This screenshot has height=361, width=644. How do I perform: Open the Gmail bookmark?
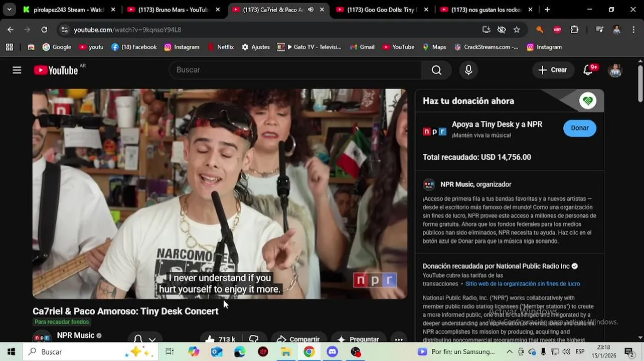click(362, 47)
